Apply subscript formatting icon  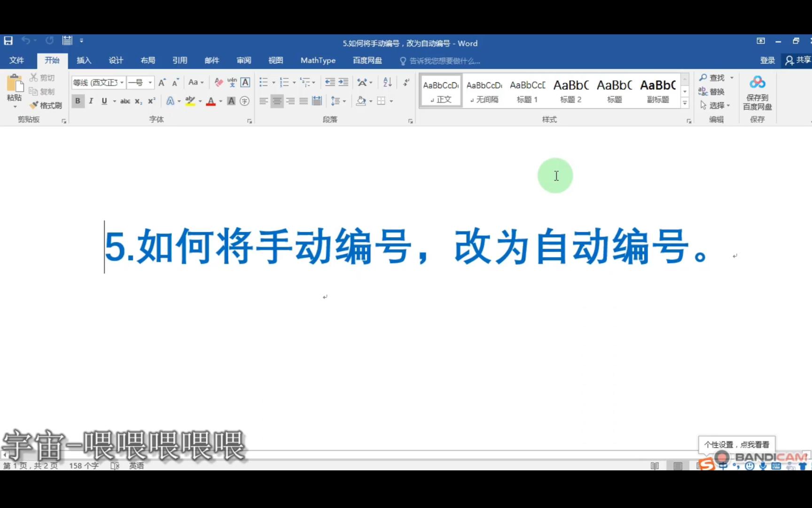[138, 101]
